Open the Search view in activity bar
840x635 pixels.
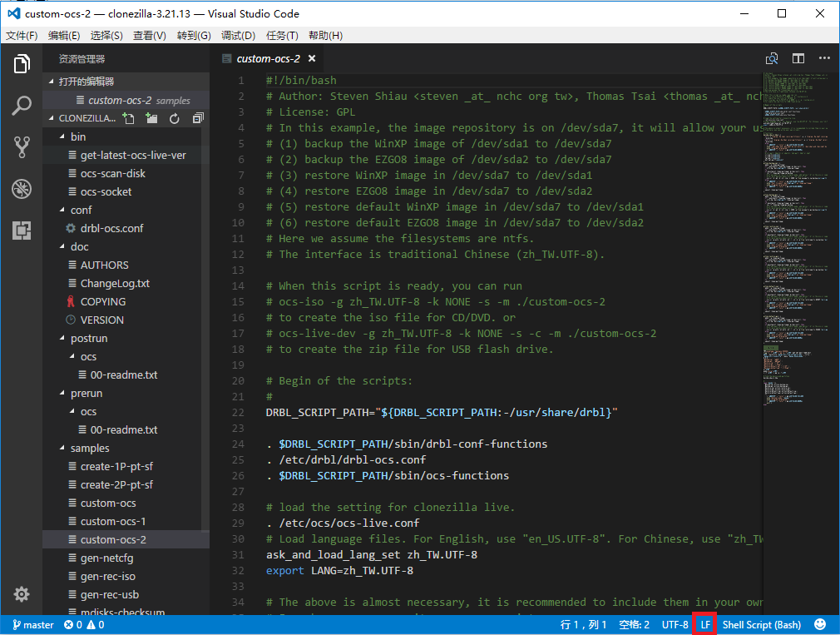(22, 106)
